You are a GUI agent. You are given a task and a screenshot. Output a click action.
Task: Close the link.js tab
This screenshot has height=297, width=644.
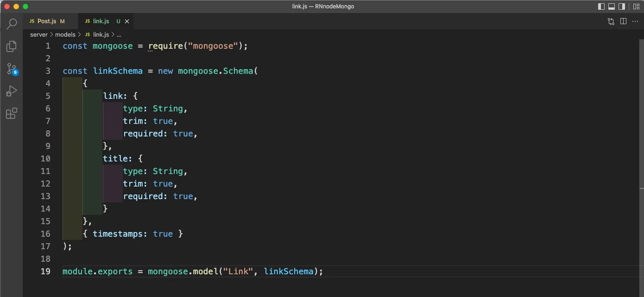(x=127, y=21)
